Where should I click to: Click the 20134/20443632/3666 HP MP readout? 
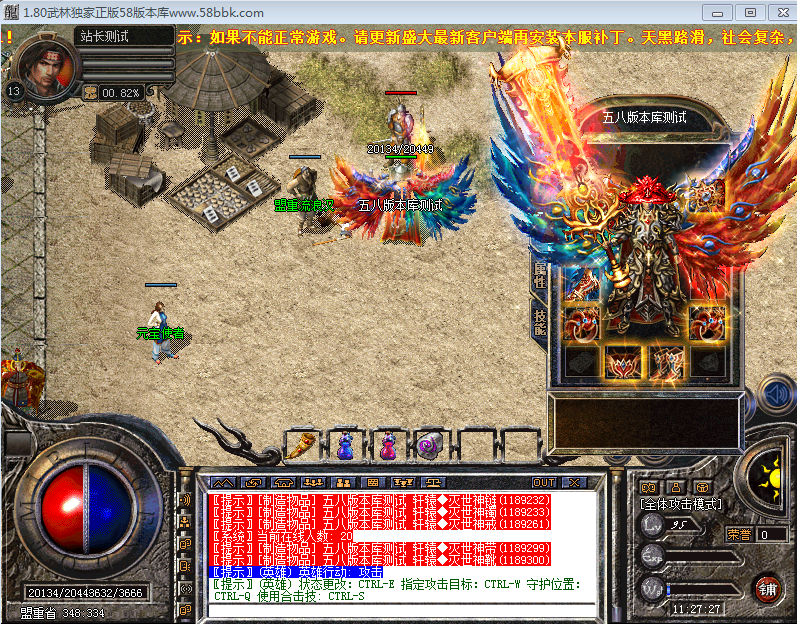pos(85,592)
